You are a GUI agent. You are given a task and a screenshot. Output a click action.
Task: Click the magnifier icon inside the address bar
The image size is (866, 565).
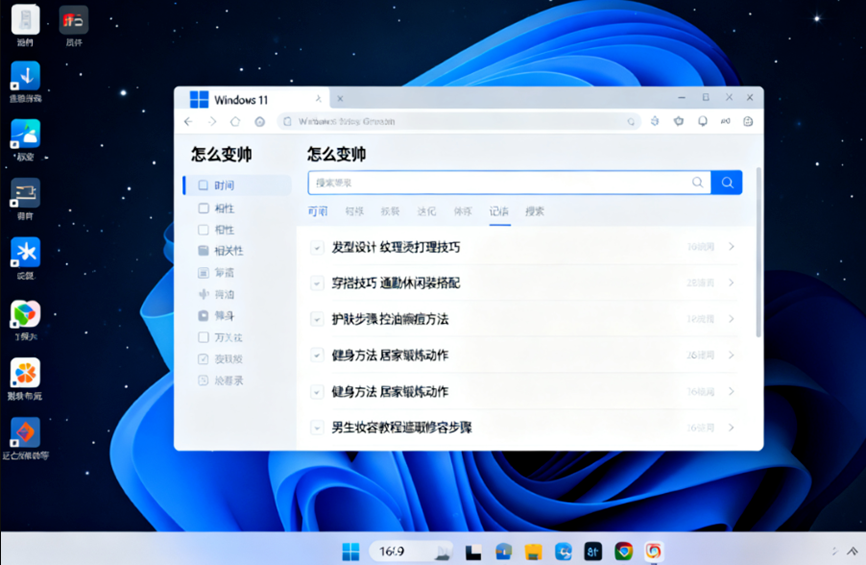(x=631, y=122)
